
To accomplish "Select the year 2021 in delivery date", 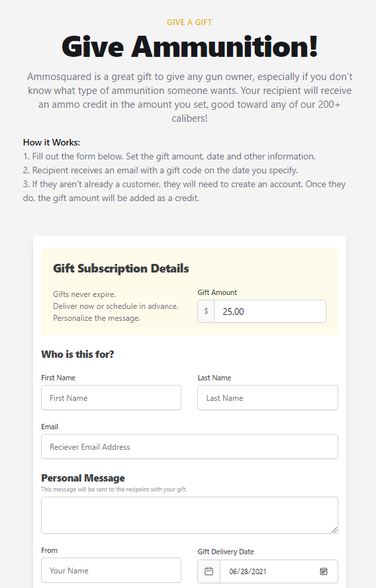I will click(x=259, y=571).
